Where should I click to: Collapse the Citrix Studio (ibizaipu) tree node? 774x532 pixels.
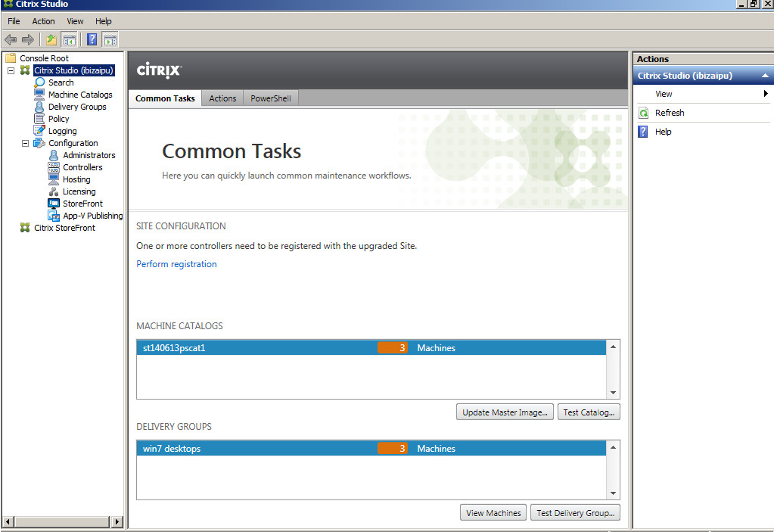click(11, 70)
